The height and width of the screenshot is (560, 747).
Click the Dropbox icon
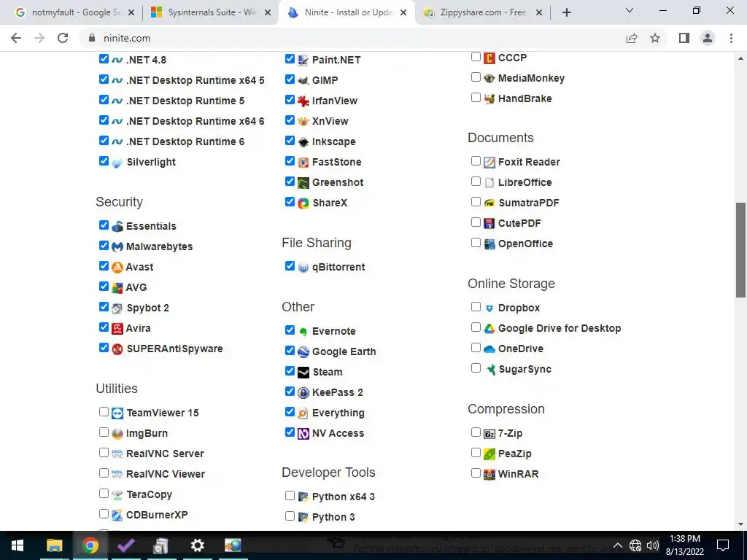[x=489, y=308]
